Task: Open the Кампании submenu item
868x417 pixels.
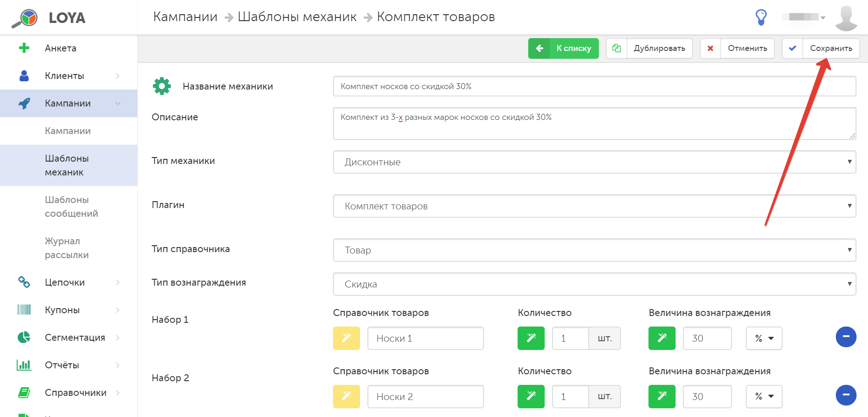Action: (x=69, y=131)
